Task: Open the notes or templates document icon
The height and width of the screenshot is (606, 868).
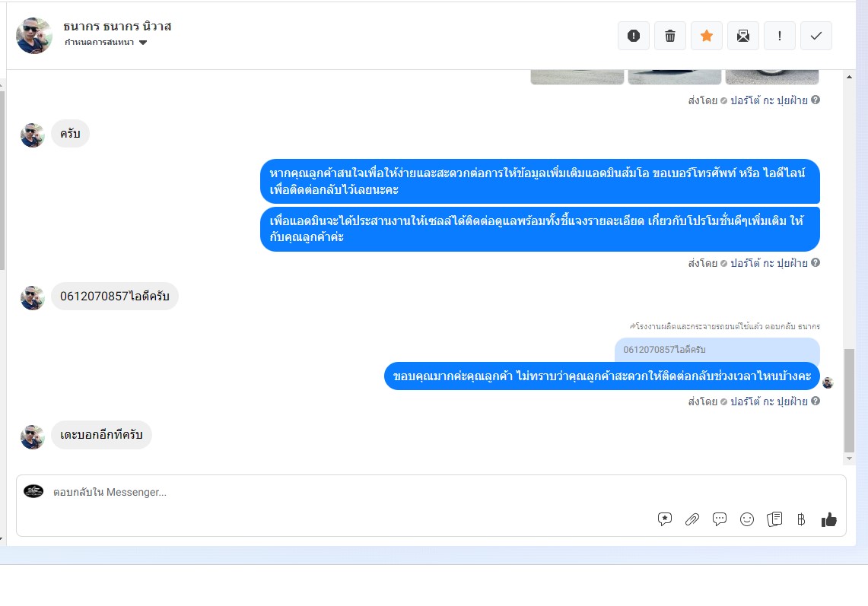Action: click(774, 519)
